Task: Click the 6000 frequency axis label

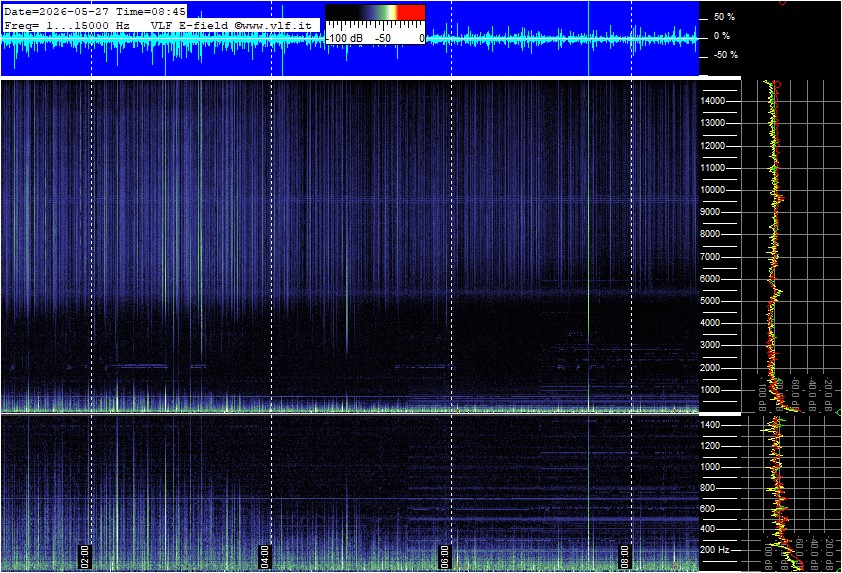Action: pos(710,279)
